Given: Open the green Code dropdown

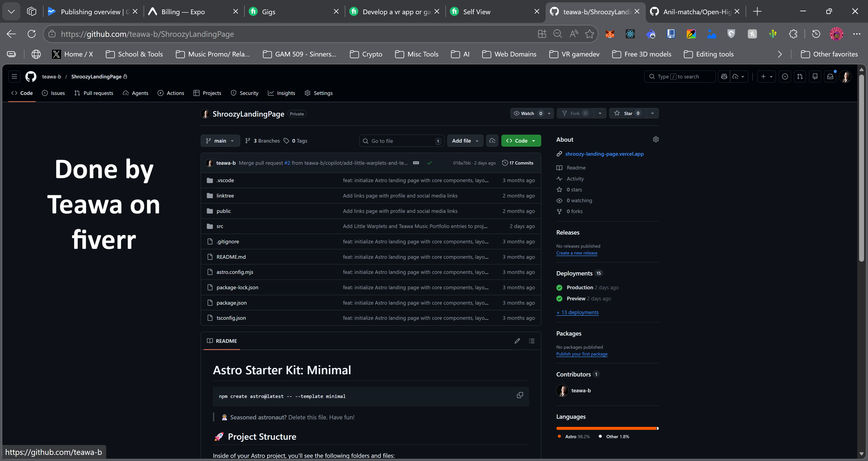Looking at the screenshot, I should pyautogui.click(x=521, y=141).
